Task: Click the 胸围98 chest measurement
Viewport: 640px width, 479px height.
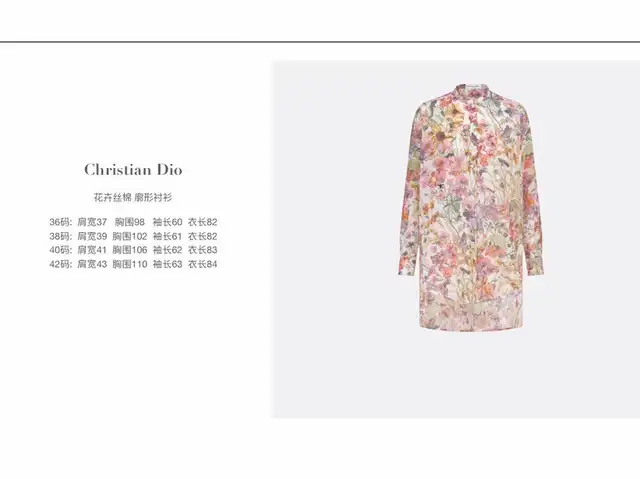Action: point(130,222)
